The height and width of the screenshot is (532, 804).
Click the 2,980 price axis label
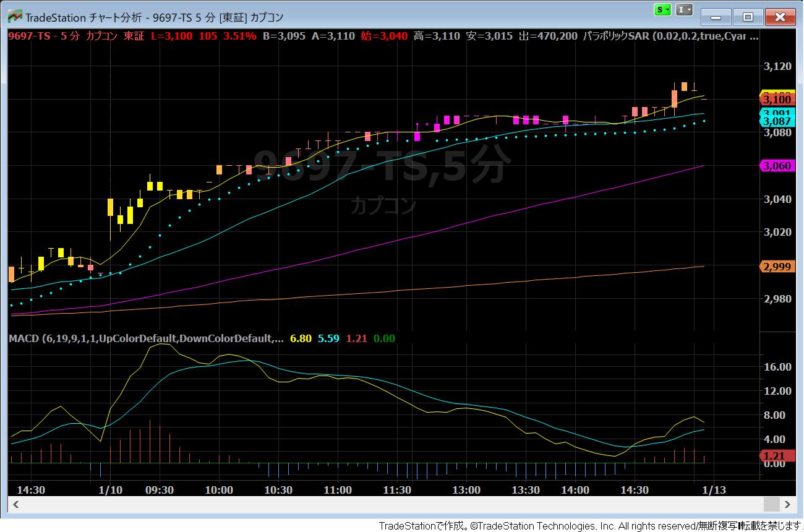tap(777, 299)
